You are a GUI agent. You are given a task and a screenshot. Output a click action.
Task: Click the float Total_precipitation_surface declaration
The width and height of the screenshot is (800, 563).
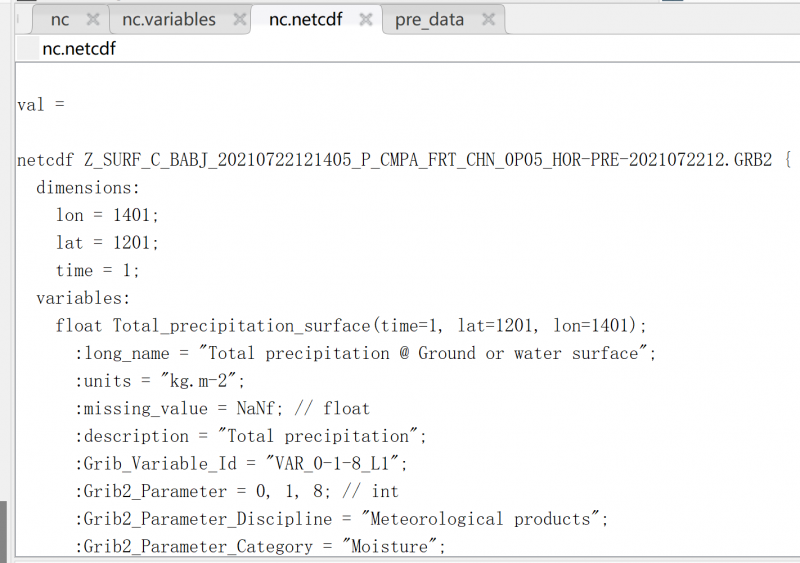point(351,326)
